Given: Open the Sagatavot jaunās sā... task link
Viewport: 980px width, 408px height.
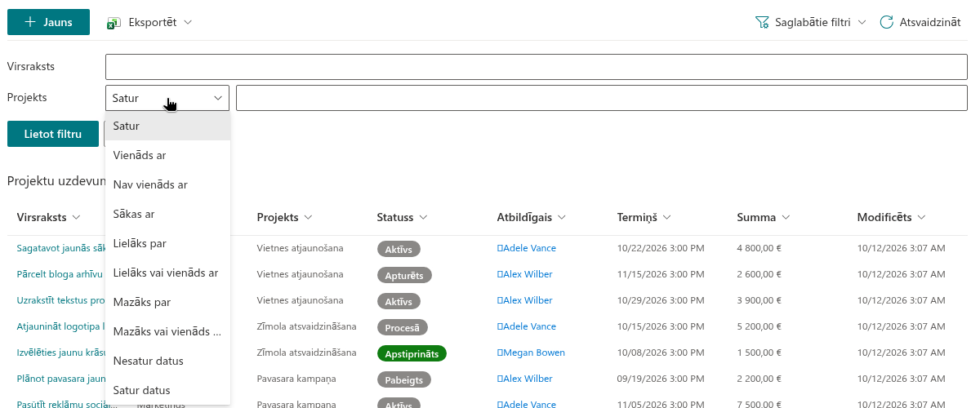Looking at the screenshot, I should [60, 248].
